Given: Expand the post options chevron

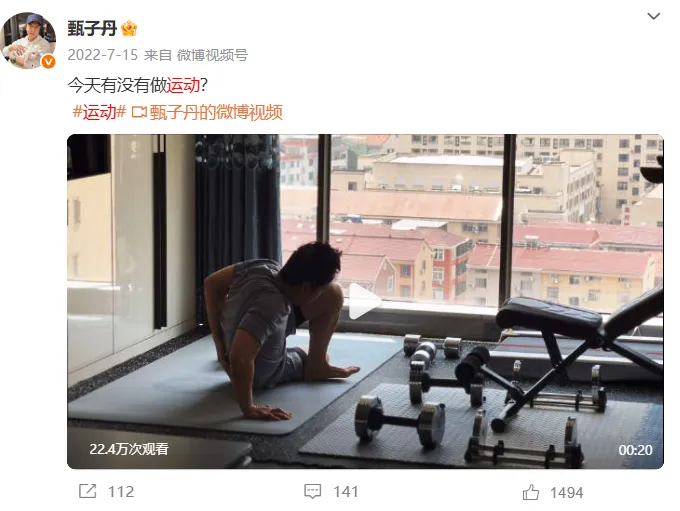Looking at the screenshot, I should (653, 16).
